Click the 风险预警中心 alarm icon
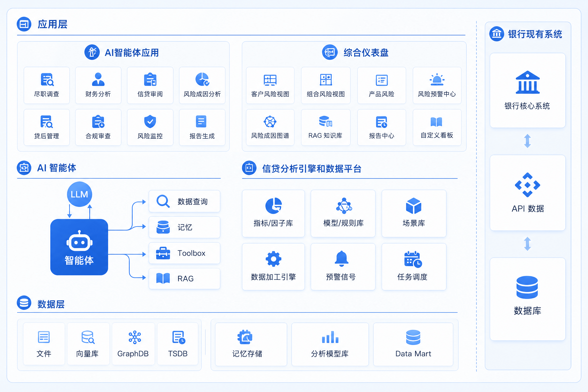The image size is (588, 392). tap(437, 79)
